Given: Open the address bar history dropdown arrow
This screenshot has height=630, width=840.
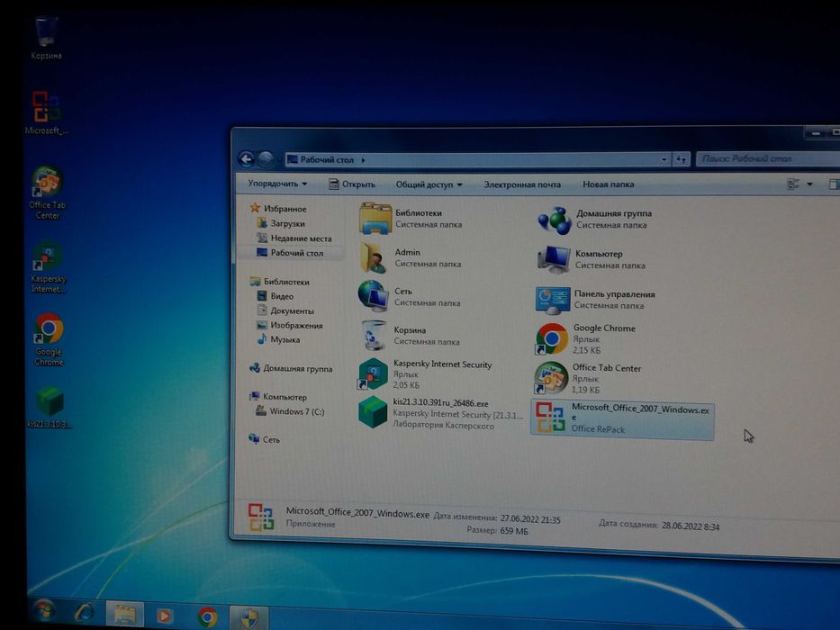Looking at the screenshot, I should (x=664, y=159).
